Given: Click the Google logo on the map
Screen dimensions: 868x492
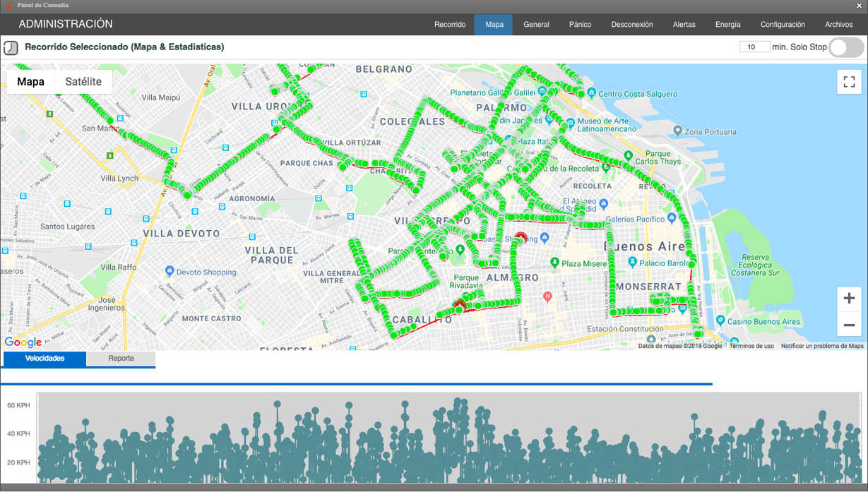Looking at the screenshot, I should click(23, 342).
